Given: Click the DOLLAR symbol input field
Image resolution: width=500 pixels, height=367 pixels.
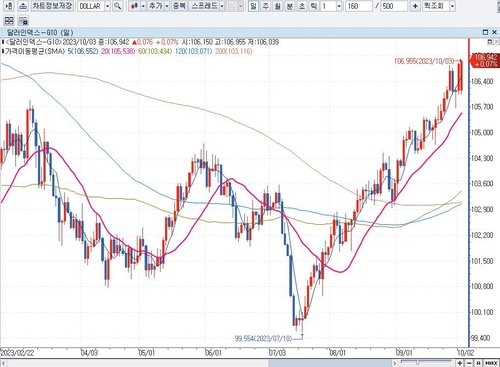Looking at the screenshot, I should 91,6.
